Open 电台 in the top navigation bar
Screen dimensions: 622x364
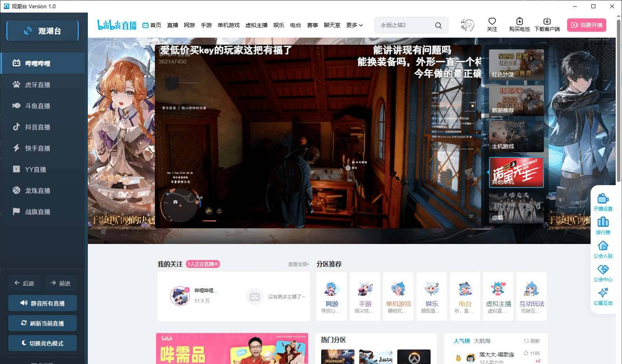(296, 25)
